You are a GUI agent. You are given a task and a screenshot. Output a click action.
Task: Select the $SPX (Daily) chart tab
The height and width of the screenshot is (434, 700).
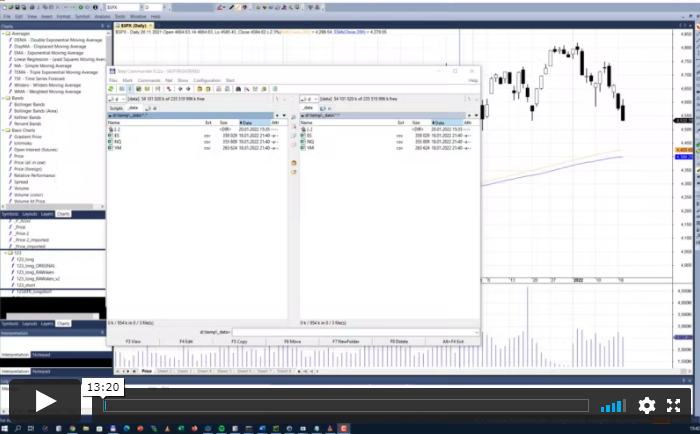click(133, 25)
